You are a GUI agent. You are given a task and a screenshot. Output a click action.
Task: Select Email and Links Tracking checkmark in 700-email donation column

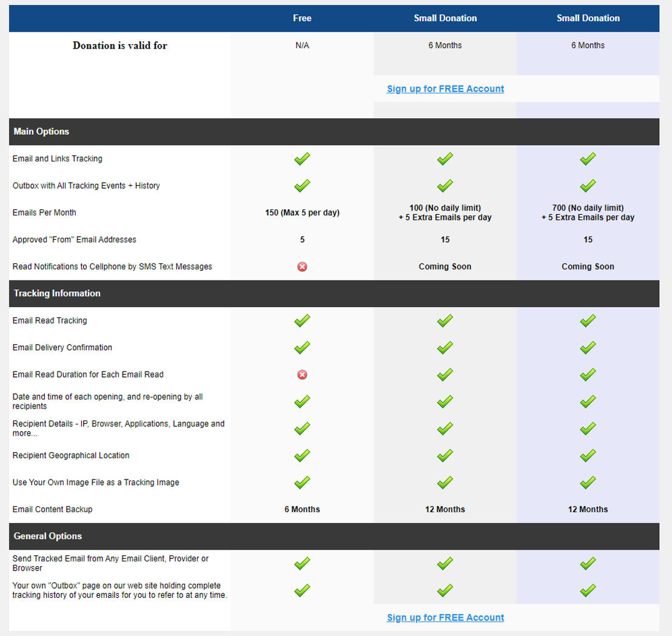click(588, 158)
